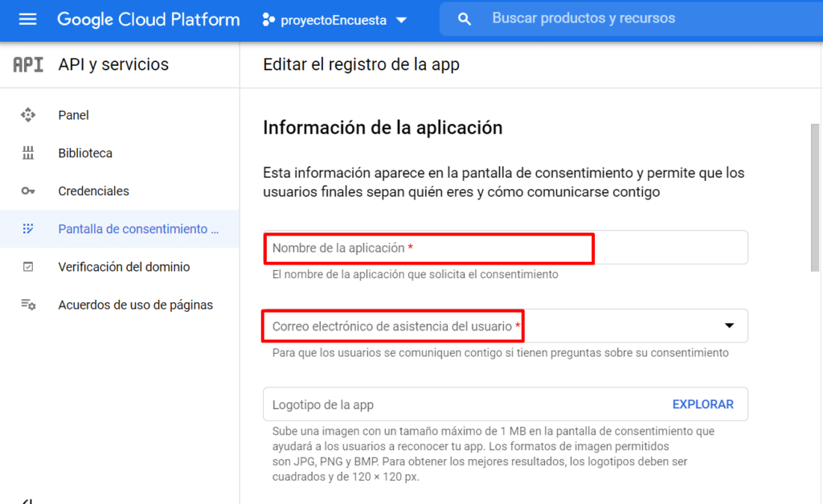Click the Panel dashboard icon
Screen dimensions: 823x504
(28, 115)
